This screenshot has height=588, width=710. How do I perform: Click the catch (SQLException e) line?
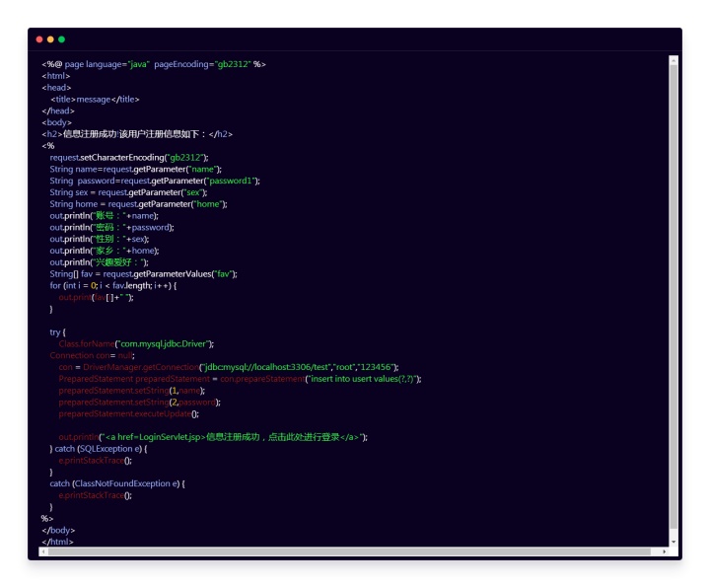tap(99, 449)
